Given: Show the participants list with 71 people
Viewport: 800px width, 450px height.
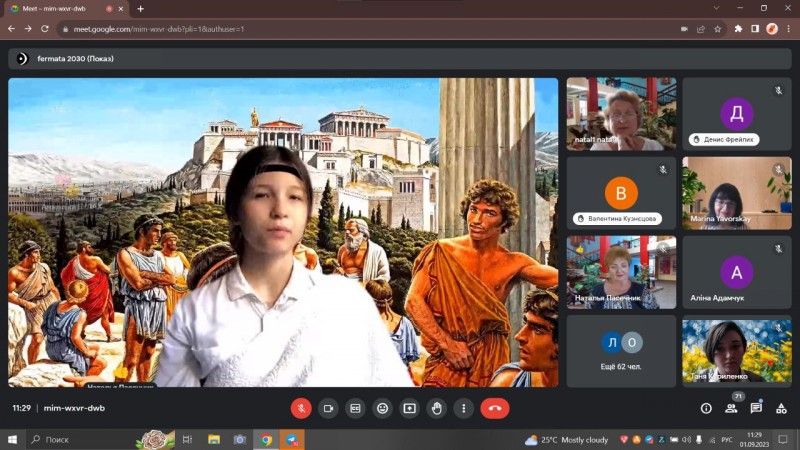Looking at the screenshot, I should click(731, 408).
